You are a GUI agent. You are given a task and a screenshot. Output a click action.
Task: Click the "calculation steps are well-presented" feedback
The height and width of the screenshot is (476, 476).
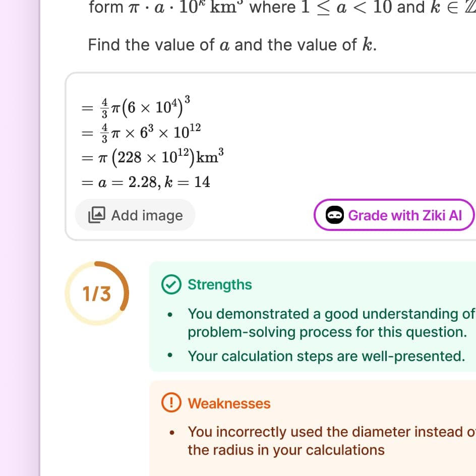point(326,356)
